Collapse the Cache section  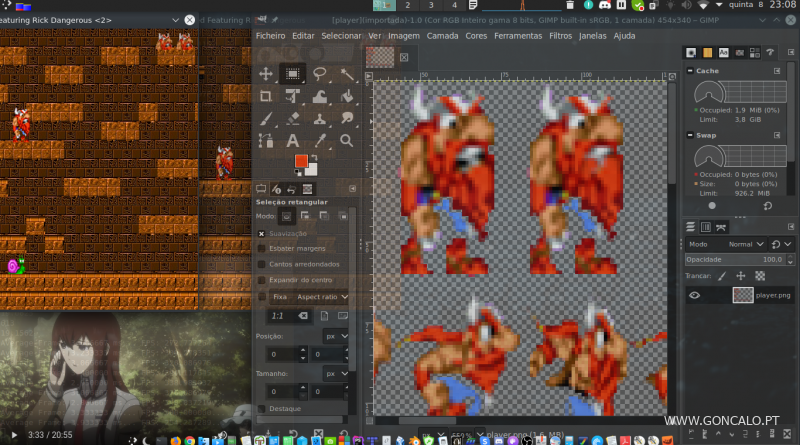(690, 71)
